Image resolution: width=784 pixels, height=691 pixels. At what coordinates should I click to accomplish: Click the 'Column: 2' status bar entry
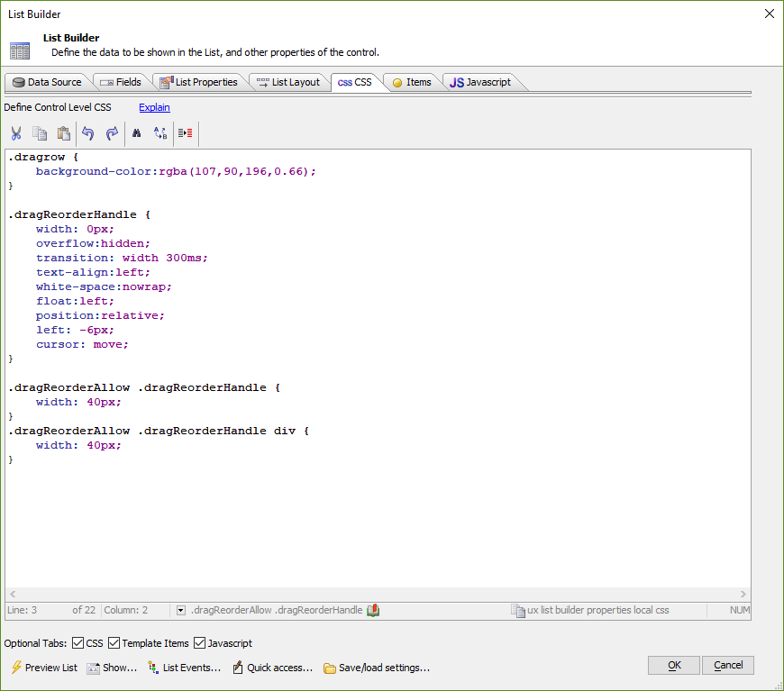pyautogui.click(x=125, y=610)
